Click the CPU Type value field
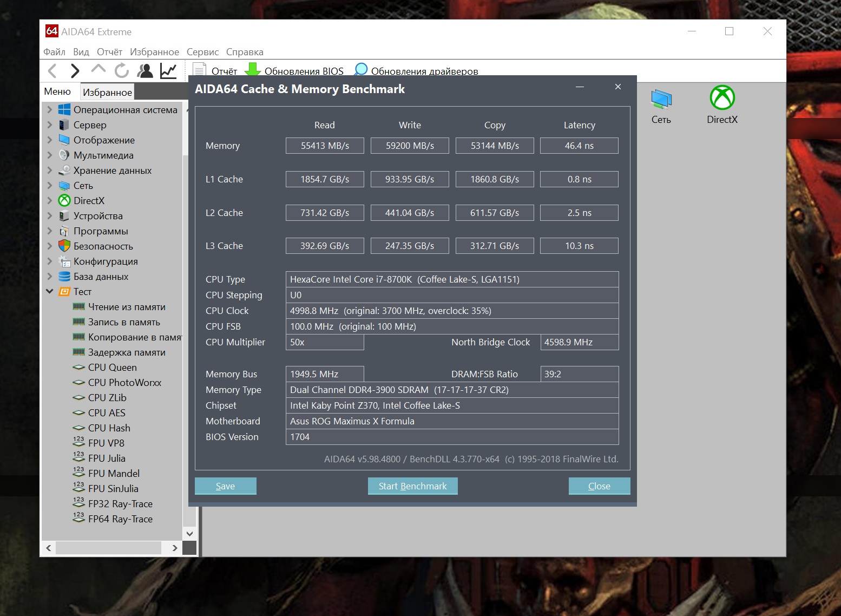 (x=452, y=279)
